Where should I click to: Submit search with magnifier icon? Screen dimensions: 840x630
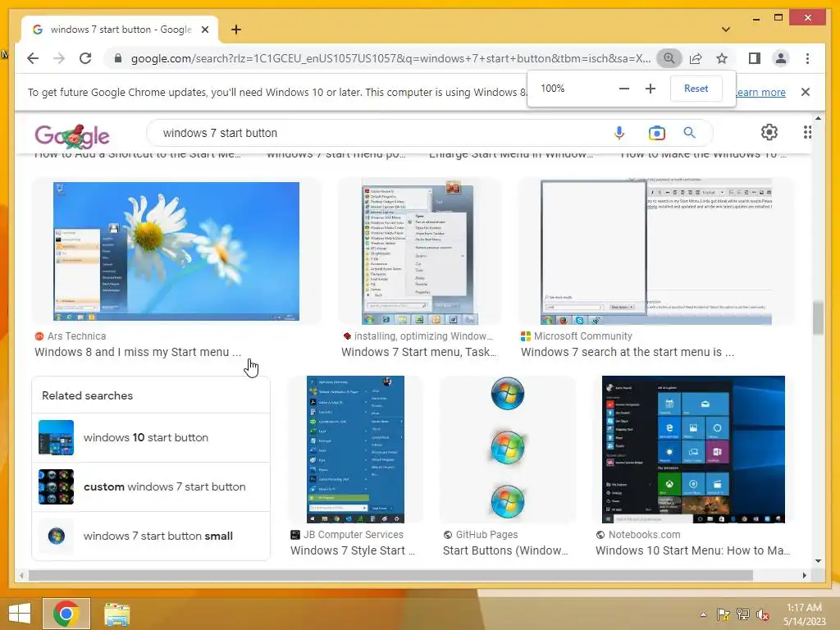tap(689, 133)
